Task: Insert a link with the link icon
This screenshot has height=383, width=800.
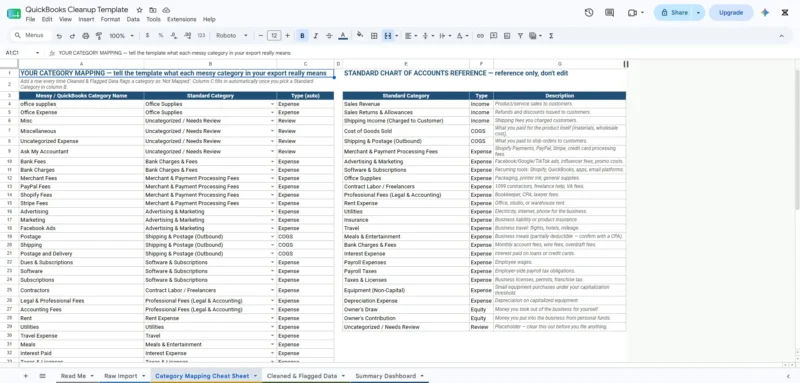Action: point(480,36)
